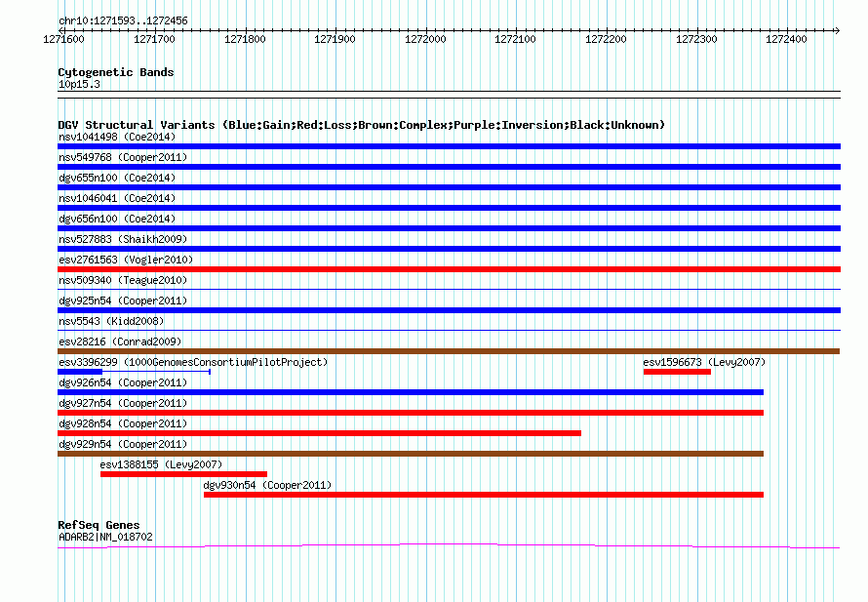The width and height of the screenshot is (868, 602).
Task: Open esv28216 (Conrad2009) variant label
Action: tap(120, 341)
